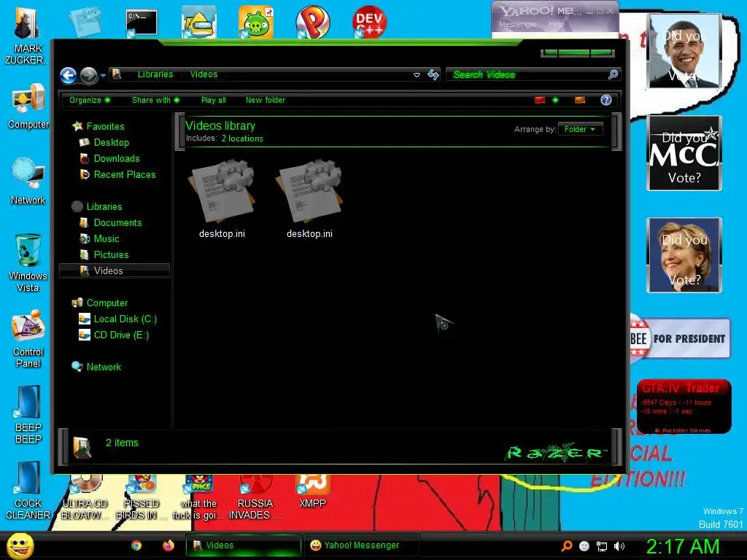Open the BEEP BEEP desktop shortcut
Image resolution: width=747 pixels, height=560 pixels.
tap(28, 414)
